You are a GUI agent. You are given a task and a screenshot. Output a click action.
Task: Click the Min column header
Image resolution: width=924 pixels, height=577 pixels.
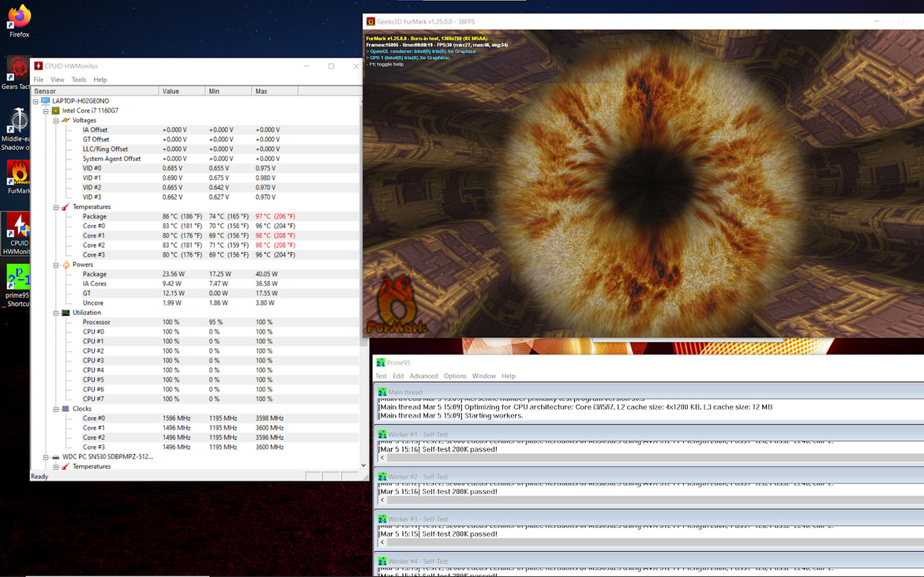point(229,92)
